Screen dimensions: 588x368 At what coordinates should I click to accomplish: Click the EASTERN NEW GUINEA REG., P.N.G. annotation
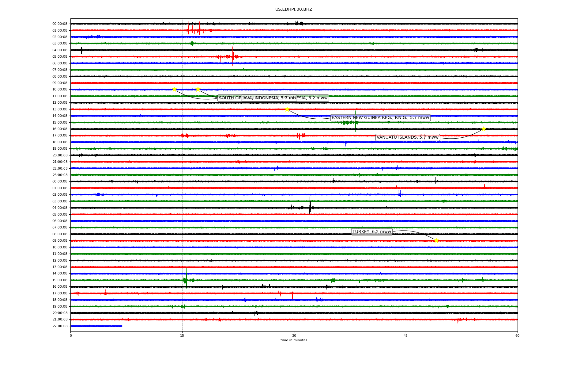[380, 118]
